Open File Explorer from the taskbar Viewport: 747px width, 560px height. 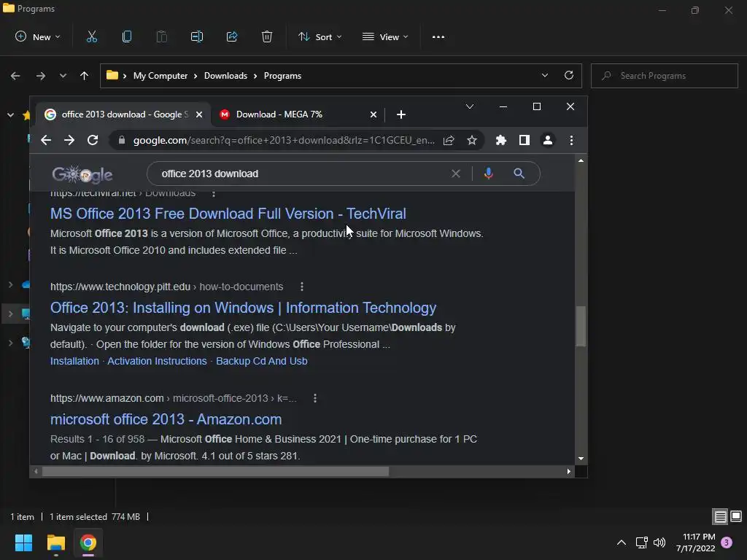(55, 542)
